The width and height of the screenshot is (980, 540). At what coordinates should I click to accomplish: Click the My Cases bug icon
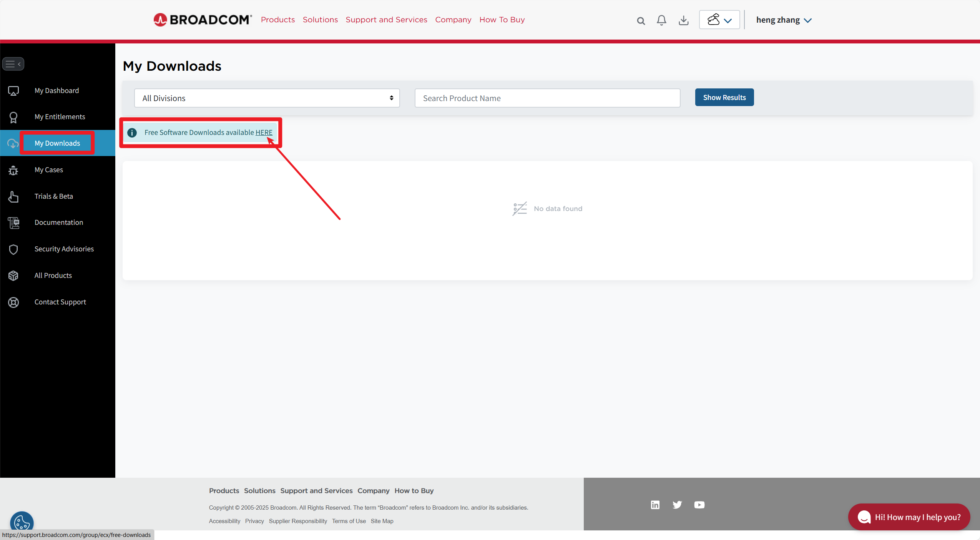13,170
